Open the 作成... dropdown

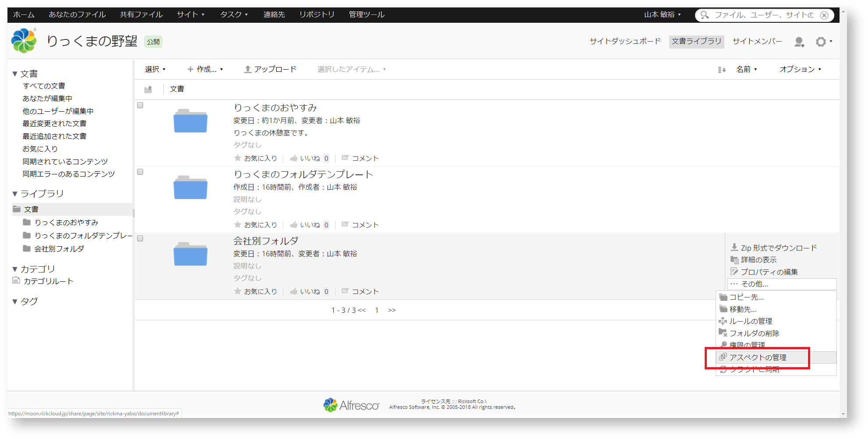pyautogui.click(x=205, y=69)
